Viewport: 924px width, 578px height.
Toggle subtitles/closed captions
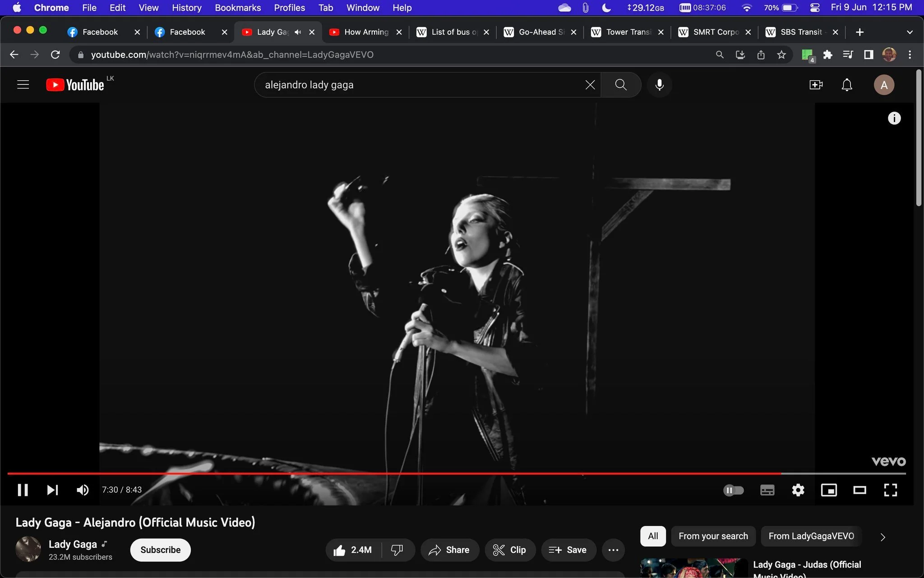[767, 490]
